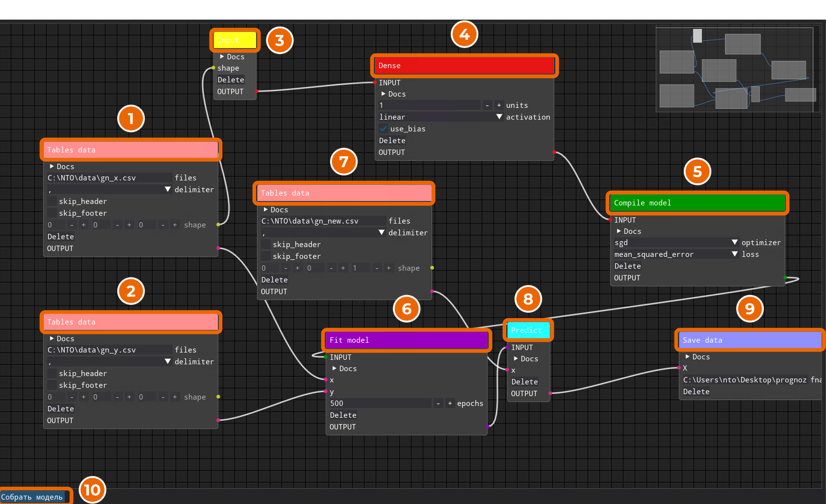Toggle the use_bias checkbox in Dense node
The height and width of the screenshot is (504, 826).
point(384,129)
